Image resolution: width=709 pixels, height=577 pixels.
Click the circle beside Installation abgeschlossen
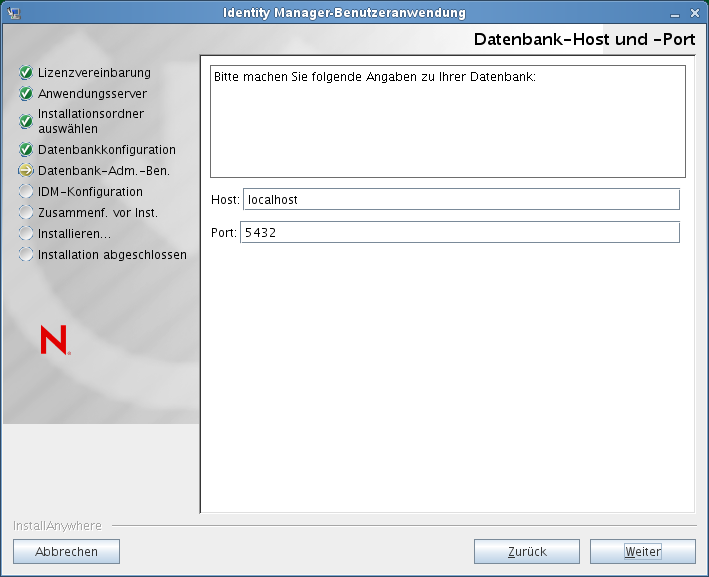26,254
